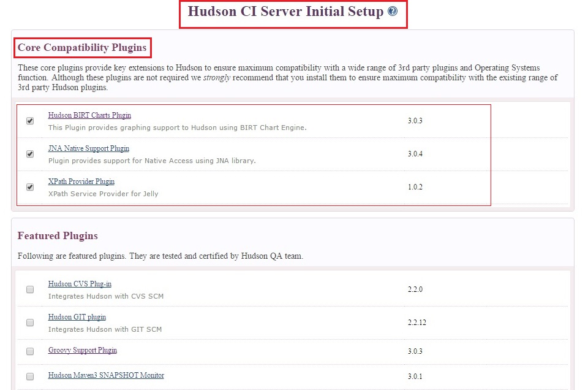Open the Hudson GIT plugin link
This screenshot has width=588, height=390.
77,317
